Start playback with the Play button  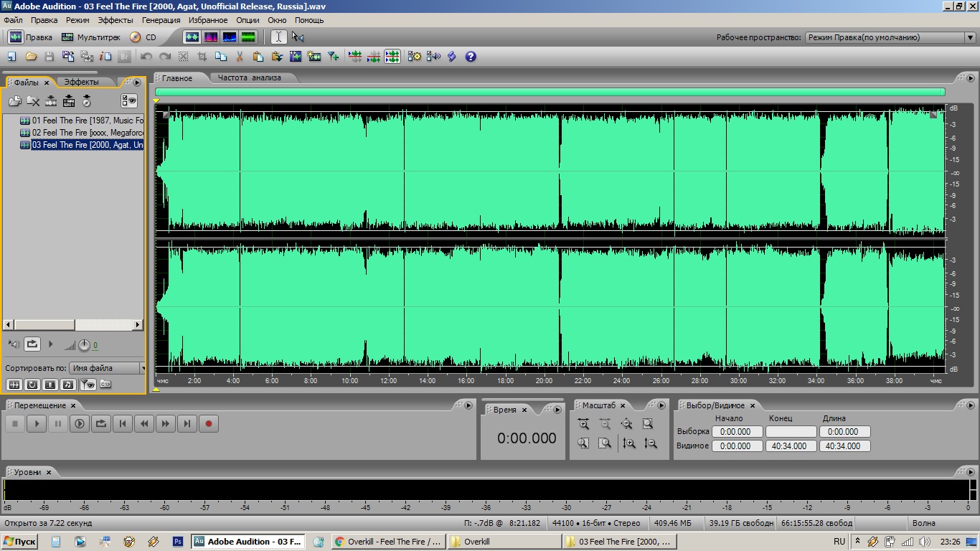click(x=37, y=424)
